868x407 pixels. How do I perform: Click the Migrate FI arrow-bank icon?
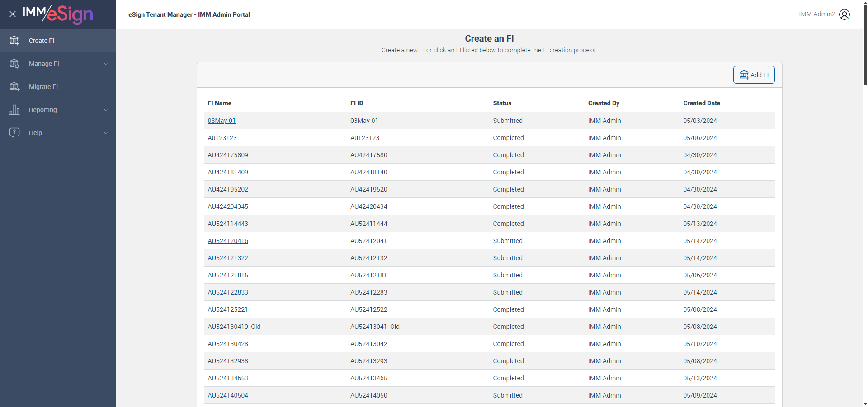tap(14, 87)
